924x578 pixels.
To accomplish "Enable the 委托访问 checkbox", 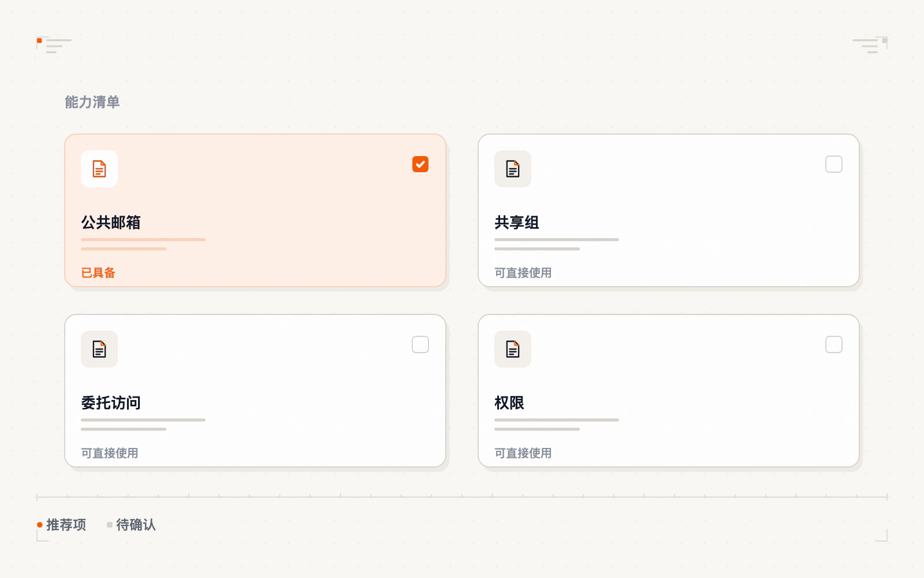I will click(x=420, y=344).
